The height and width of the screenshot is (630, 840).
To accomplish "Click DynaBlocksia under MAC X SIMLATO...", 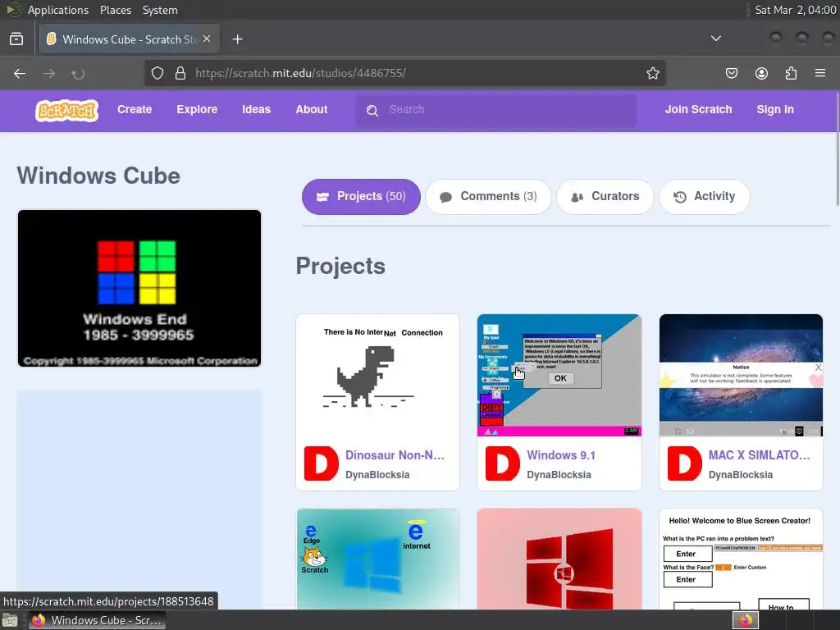I will (x=741, y=475).
